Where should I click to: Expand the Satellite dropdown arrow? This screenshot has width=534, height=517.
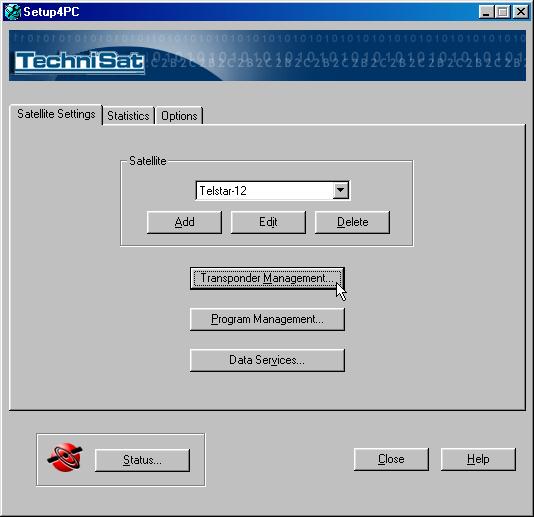341,190
